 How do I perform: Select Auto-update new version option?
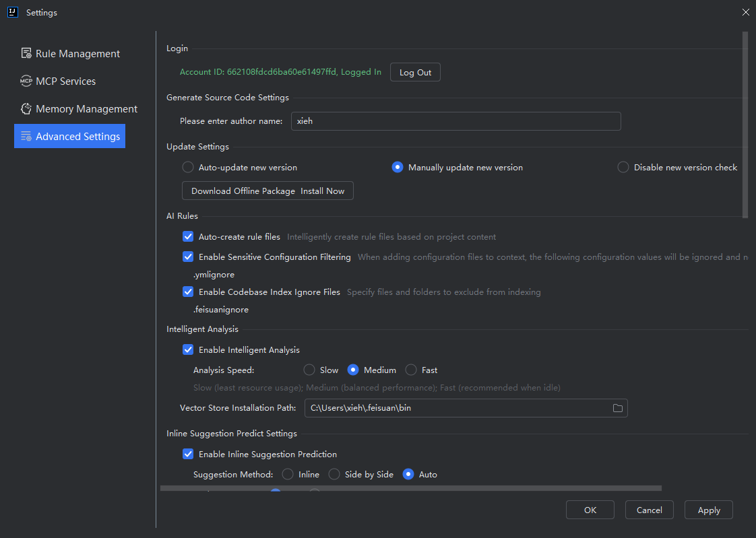[188, 168]
